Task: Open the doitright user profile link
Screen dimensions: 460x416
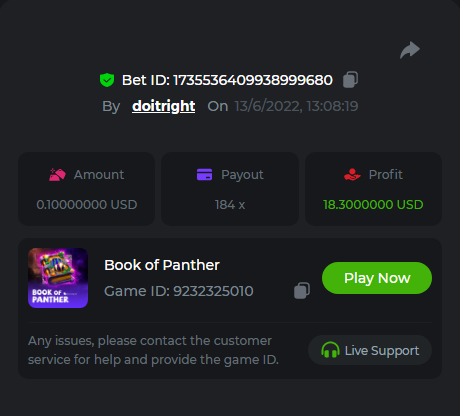Action: point(163,106)
